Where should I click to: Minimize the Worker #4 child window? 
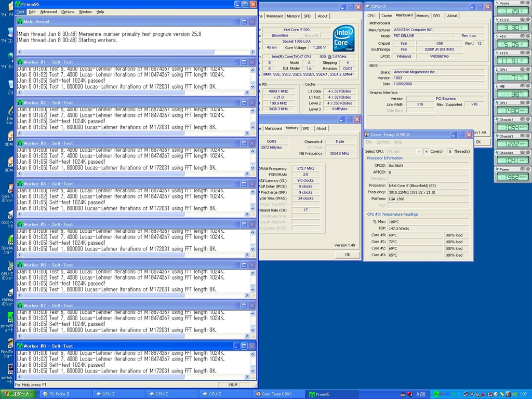tap(236, 184)
